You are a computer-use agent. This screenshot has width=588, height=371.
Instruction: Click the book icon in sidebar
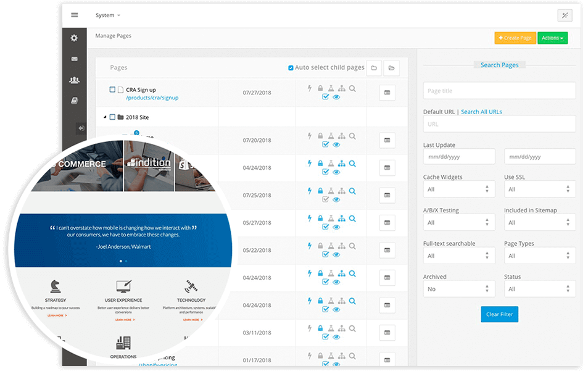[75, 101]
